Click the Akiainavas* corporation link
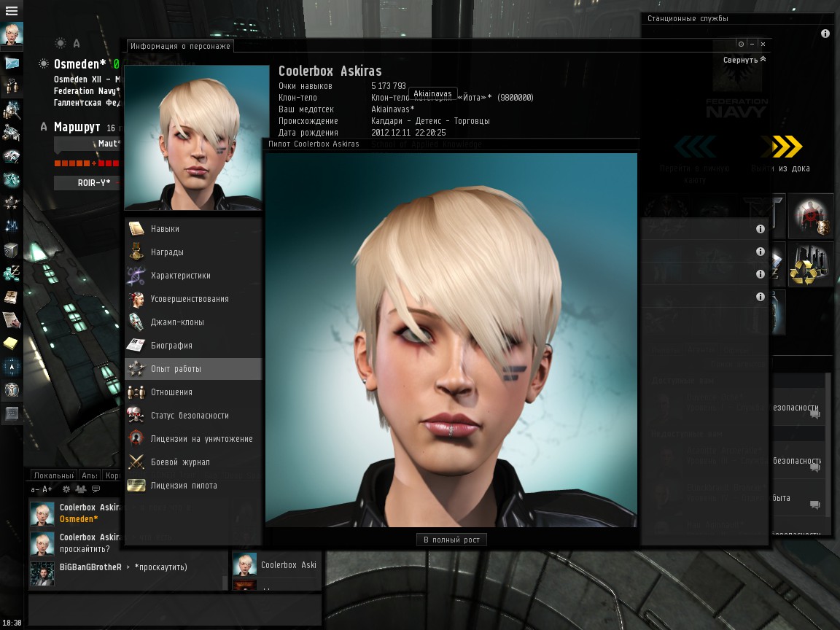840x630 pixels. [393, 109]
